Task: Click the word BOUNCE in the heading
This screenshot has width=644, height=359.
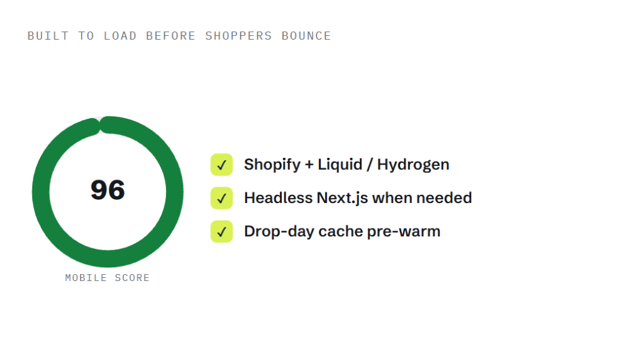Action: click(x=306, y=36)
